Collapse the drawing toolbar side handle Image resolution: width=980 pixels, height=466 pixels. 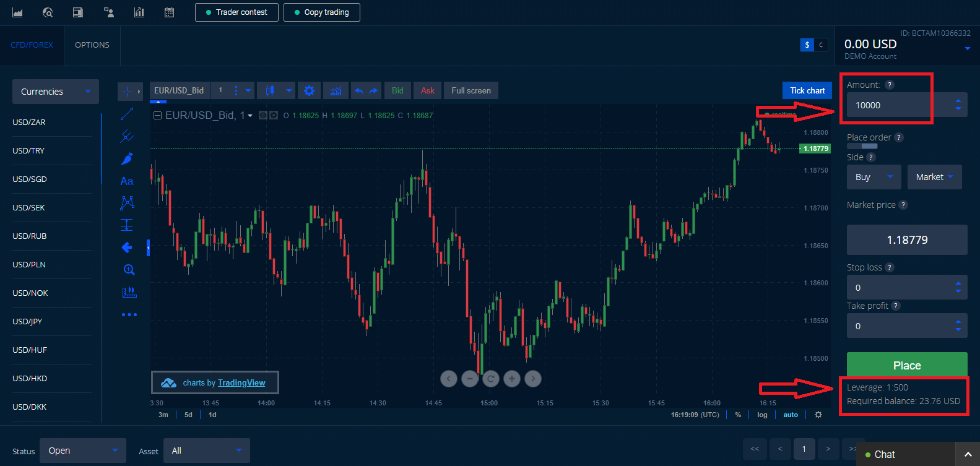tap(148, 248)
